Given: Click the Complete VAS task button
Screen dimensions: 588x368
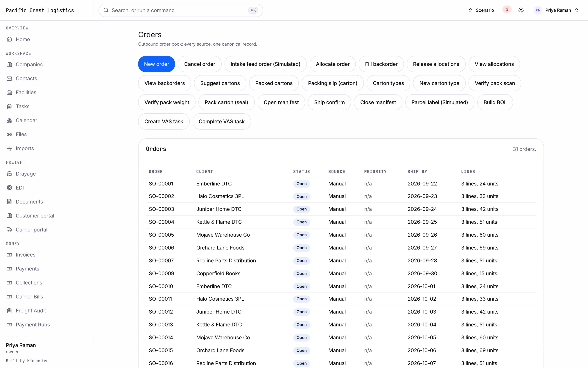Looking at the screenshot, I should 222,121.
